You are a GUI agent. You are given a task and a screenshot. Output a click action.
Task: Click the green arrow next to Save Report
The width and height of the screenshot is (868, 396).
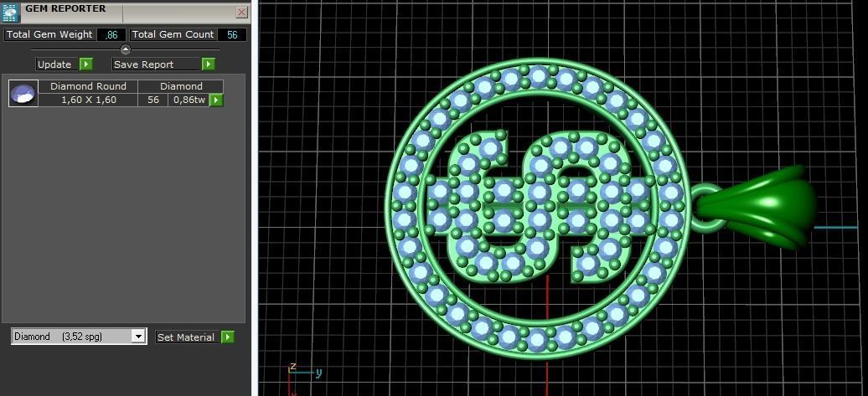tap(208, 64)
